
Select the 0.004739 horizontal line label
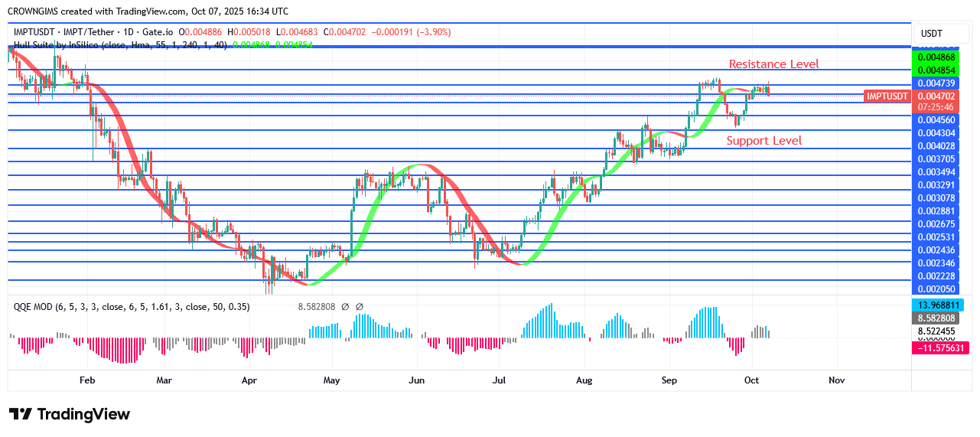click(936, 83)
